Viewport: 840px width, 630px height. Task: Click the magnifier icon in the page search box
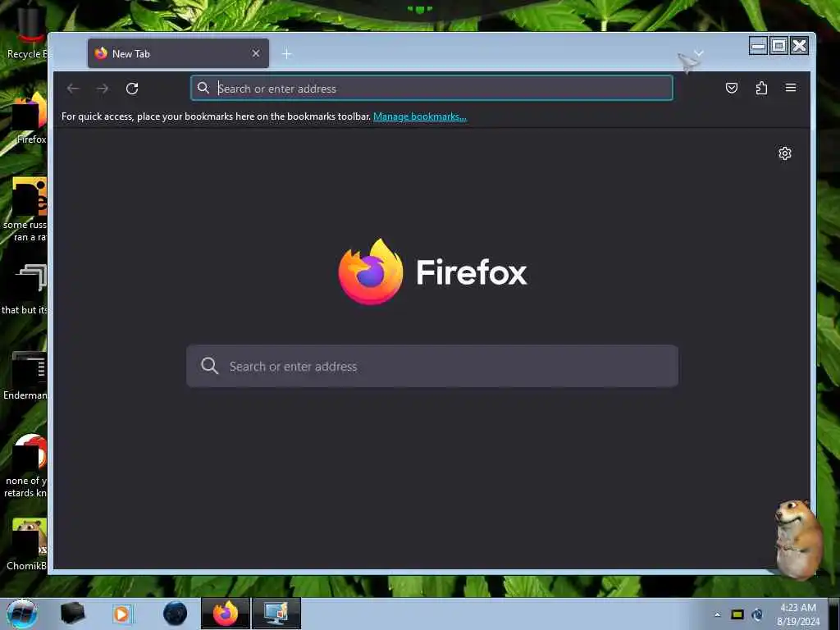[209, 366]
